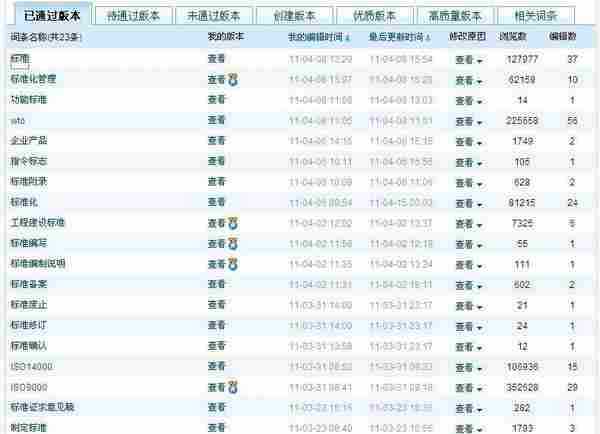This screenshot has height=434, width=600.
Task: Expand 修改原因 dropdown for 标准 row
Action: [468, 59]
